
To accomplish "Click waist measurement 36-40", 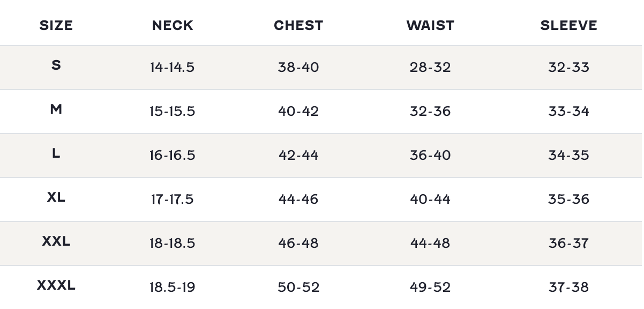I will (430, 156).
